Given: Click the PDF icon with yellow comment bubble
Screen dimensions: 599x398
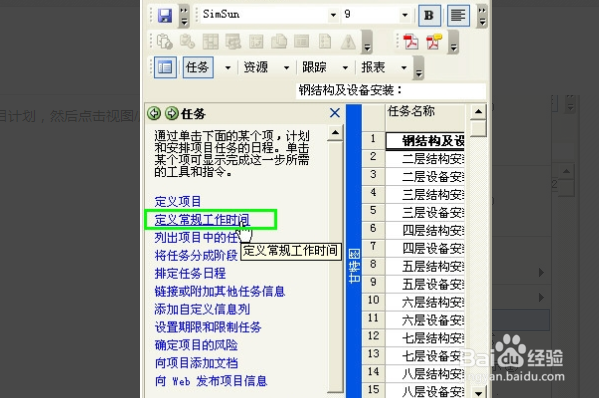Looking at the screenshot, I should [434, 42].
